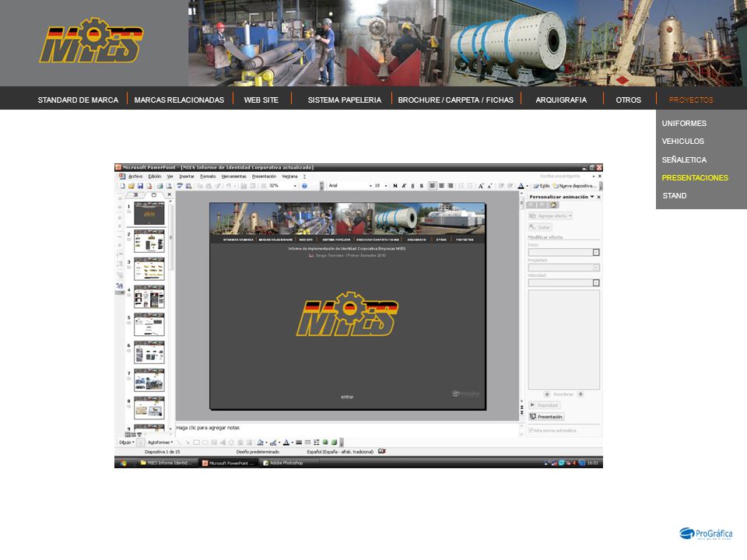Open the Arial font name dropdown

370,186
